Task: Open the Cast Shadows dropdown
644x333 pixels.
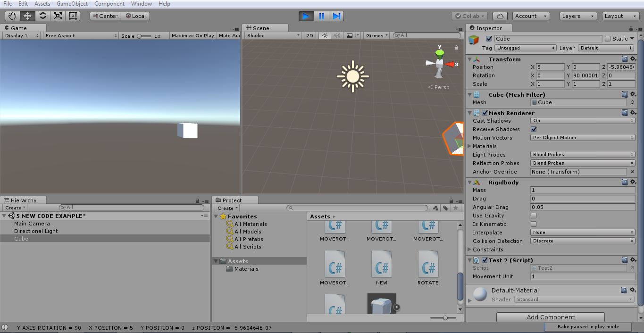Action: [x=582, y=121]
